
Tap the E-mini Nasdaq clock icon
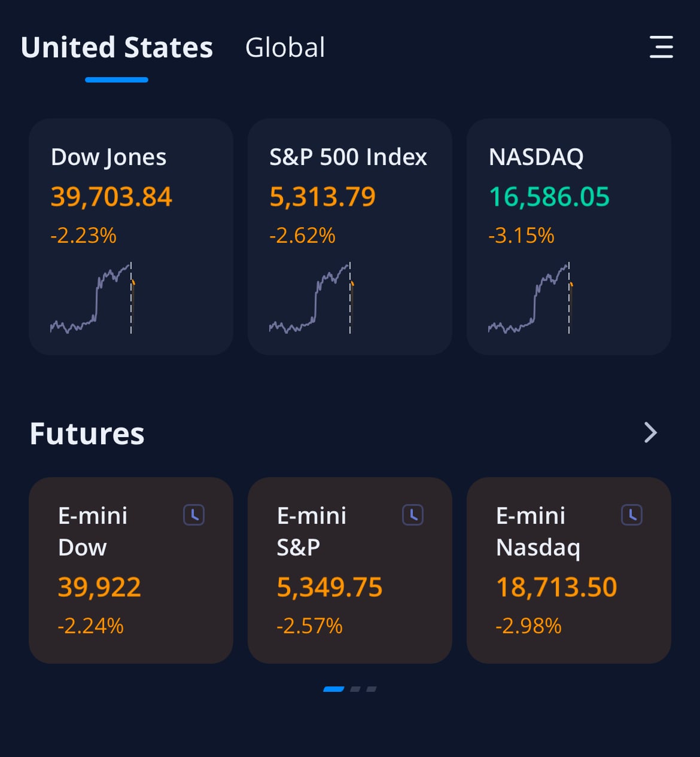(x=632, y=515)
